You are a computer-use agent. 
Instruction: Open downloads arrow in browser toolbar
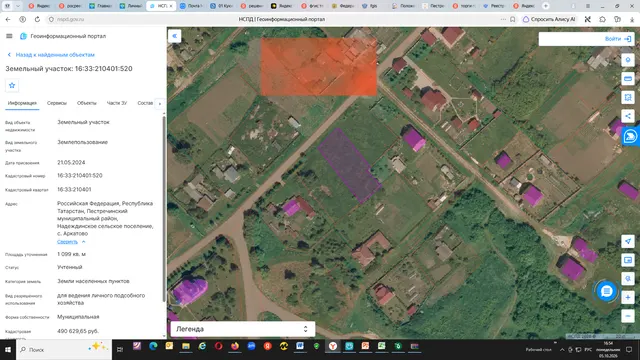tap(632, 19)
